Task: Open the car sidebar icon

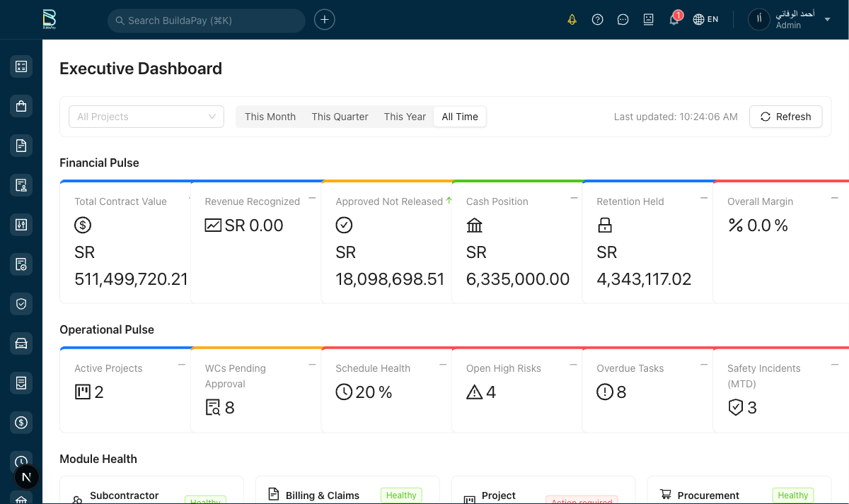Action: (21, 344)
